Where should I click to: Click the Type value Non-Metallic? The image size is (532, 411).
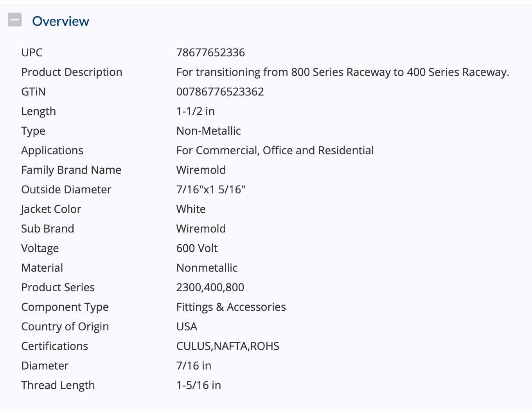point(208,131)
